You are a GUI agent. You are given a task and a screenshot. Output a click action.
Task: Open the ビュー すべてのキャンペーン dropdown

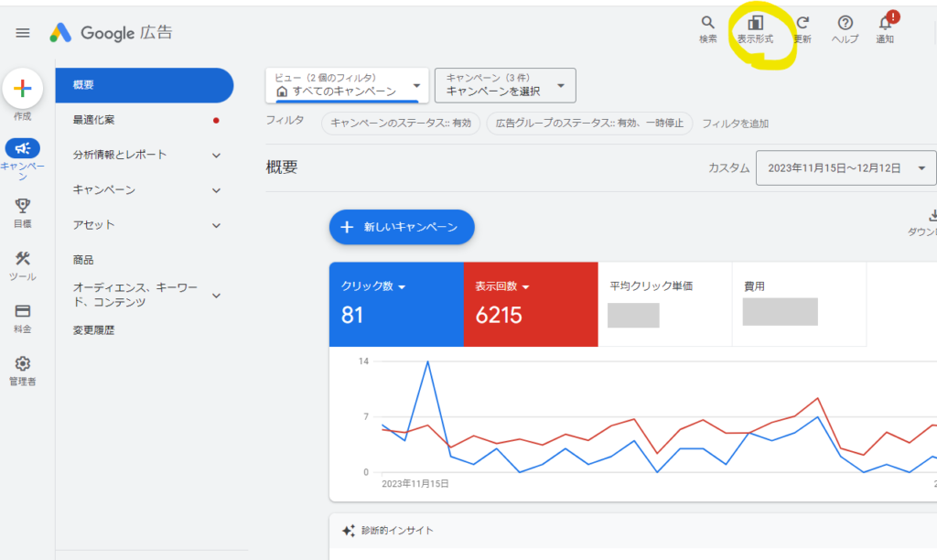(x=347, y=85)
